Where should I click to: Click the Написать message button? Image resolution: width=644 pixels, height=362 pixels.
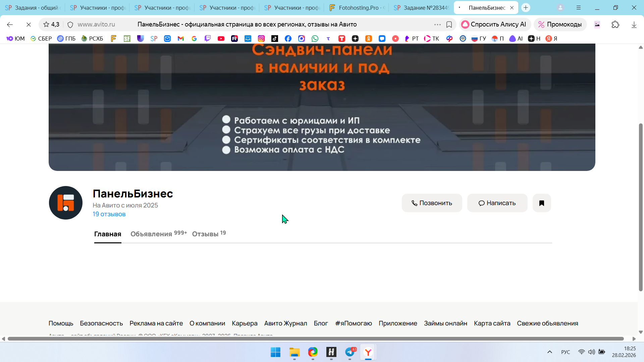[x=497, y=203]
